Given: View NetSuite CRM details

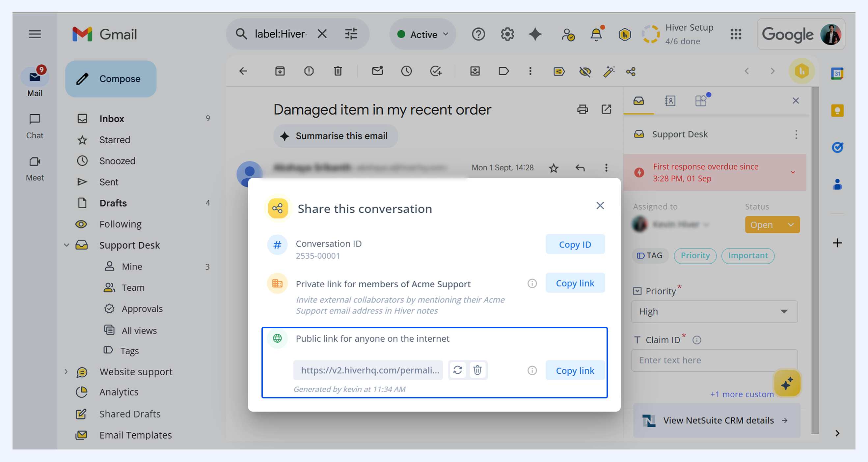Looking at the screenshot, I should pyautogui.click(x=717, y=420).
